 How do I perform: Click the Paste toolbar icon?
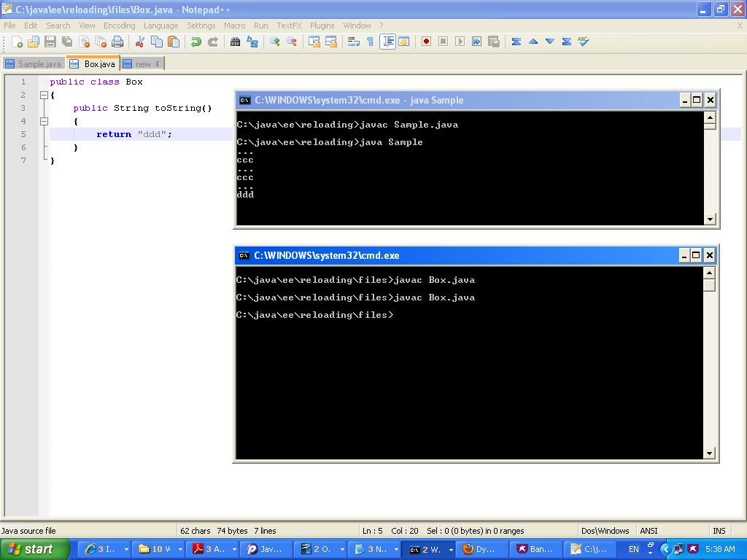pos(174,42)
